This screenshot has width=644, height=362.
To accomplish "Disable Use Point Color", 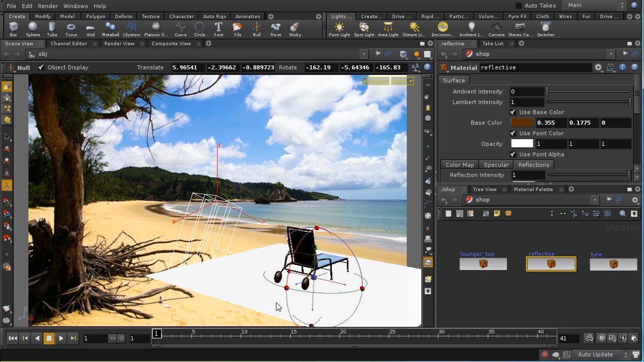I will (x=513, y=133).
